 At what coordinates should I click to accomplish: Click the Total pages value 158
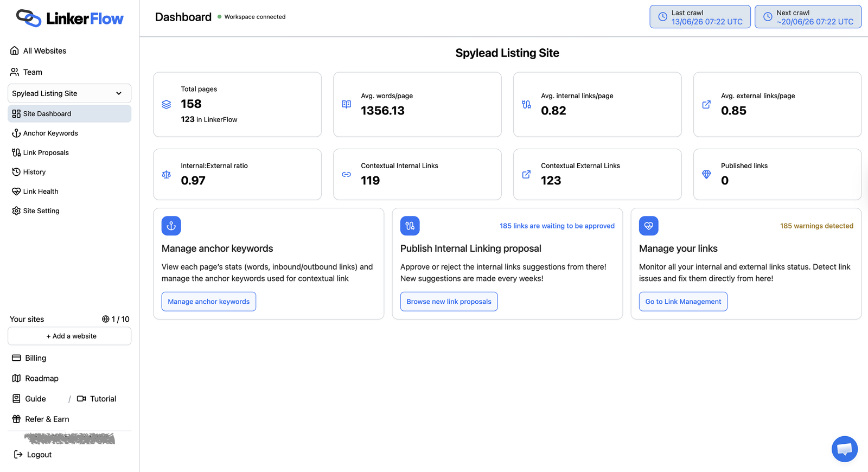pyautogui.click(x=191, y=104)
